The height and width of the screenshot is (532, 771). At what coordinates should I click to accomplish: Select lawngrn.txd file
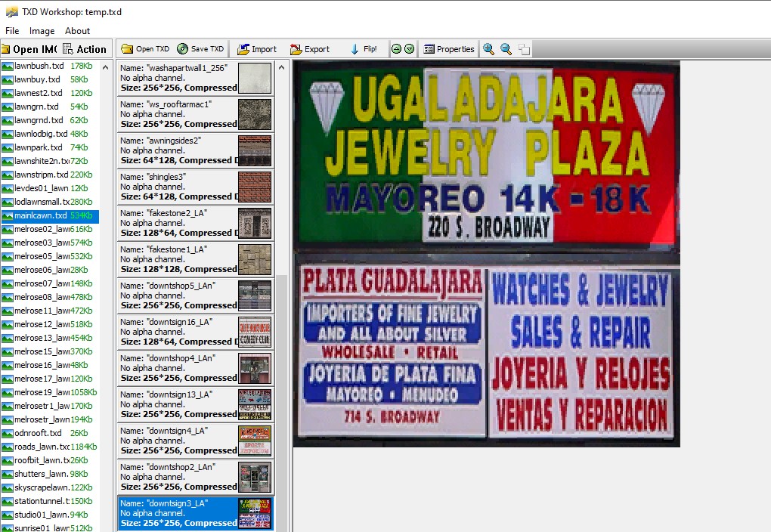(50, 107)
